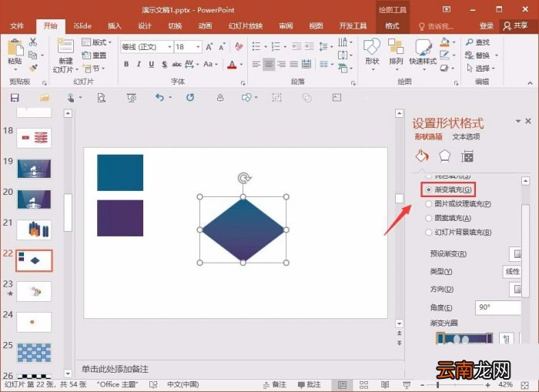
Task: Switch to the 动画 Animations tab
Action: (205, 25)
